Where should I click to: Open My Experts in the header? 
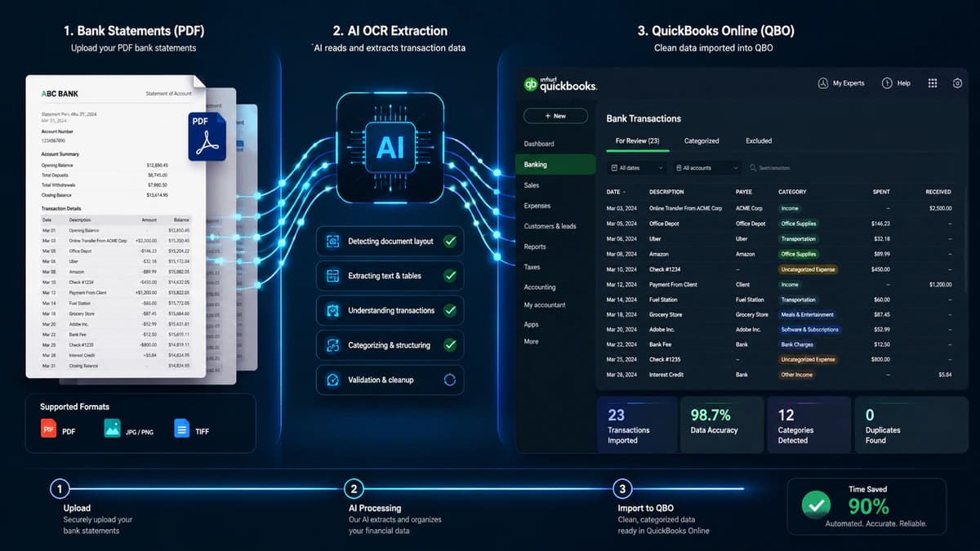tap(841, 83)
